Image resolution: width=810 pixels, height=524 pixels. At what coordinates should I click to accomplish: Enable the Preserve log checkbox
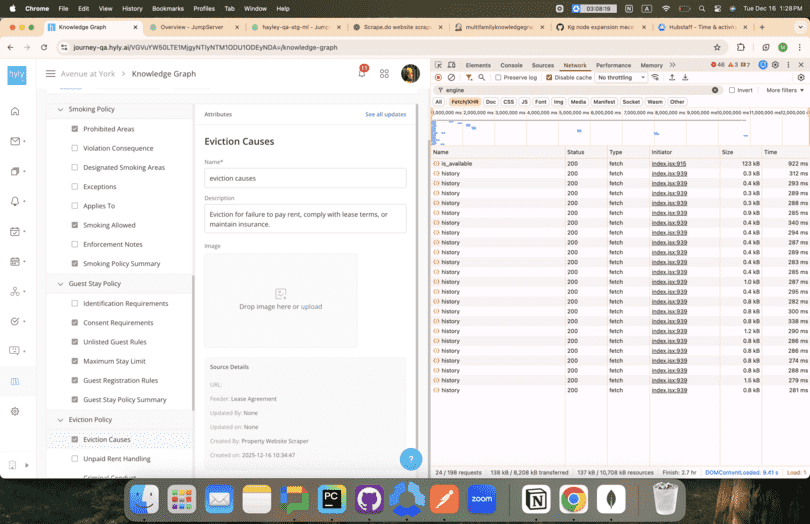(498, 77)
